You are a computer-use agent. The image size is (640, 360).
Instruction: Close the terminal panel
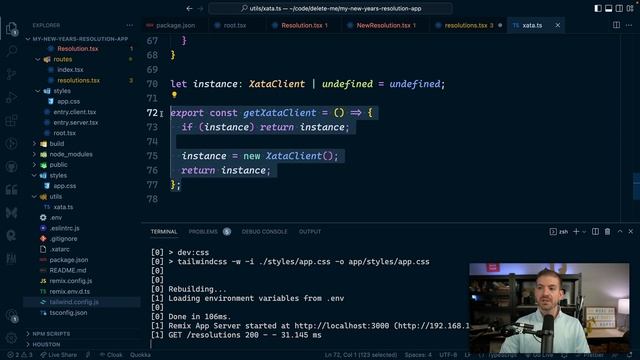pos(631,231)
